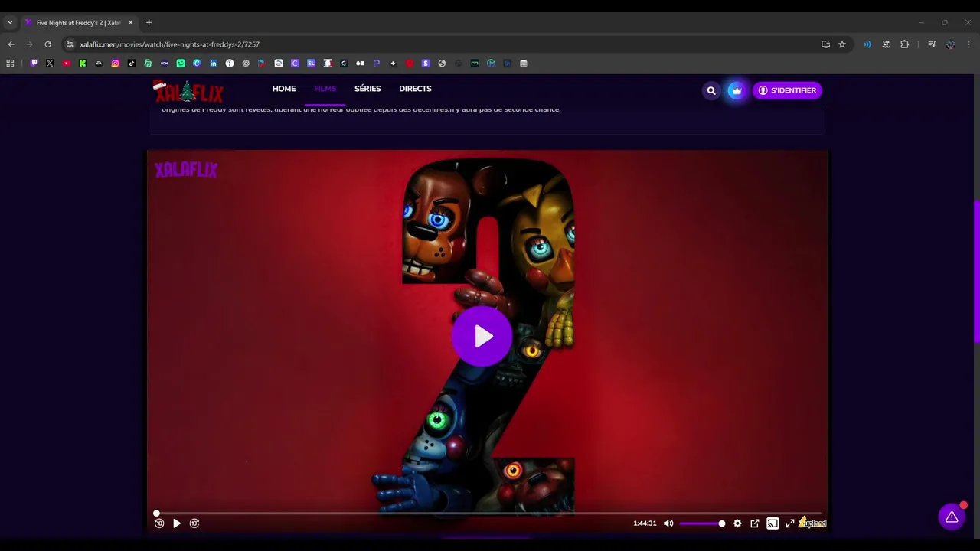Open the X bookmark
The height and width of the screenshot is (551, 980).
pyautogui.click(x=50, y=64)
